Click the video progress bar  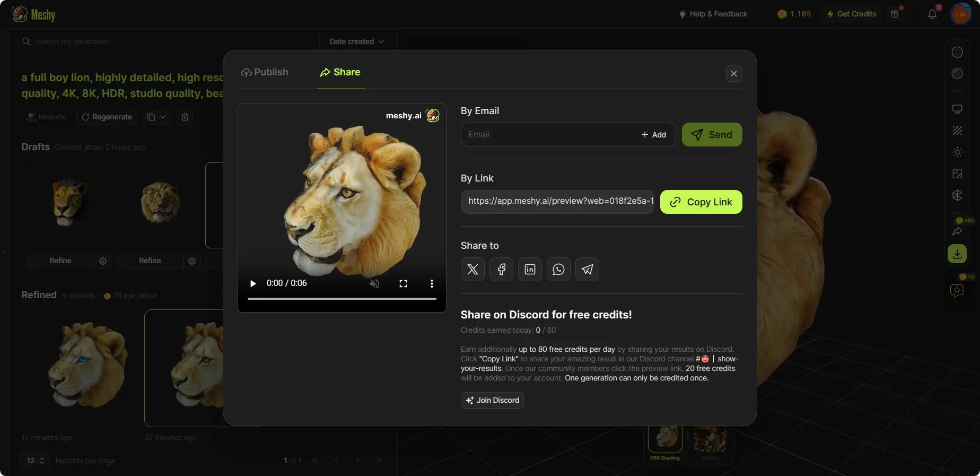point(342,299)
